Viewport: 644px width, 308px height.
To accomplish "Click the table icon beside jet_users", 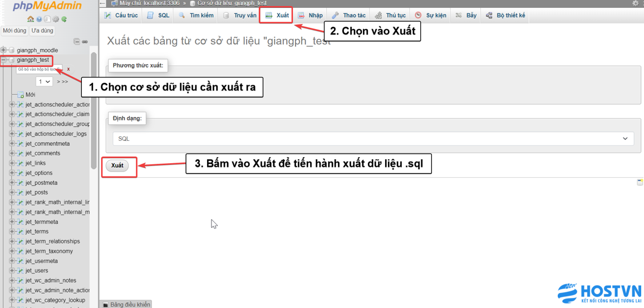I will [x=21, y=271].
